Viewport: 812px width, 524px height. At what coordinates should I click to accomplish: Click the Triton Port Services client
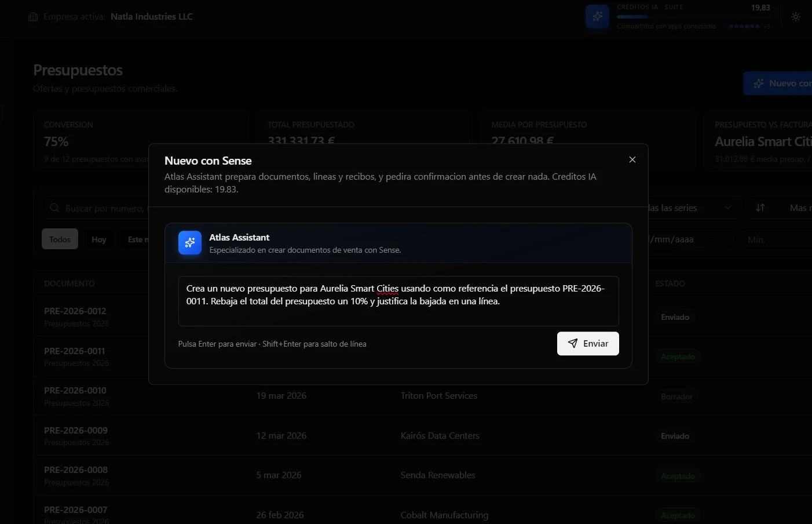coord(439,395)
